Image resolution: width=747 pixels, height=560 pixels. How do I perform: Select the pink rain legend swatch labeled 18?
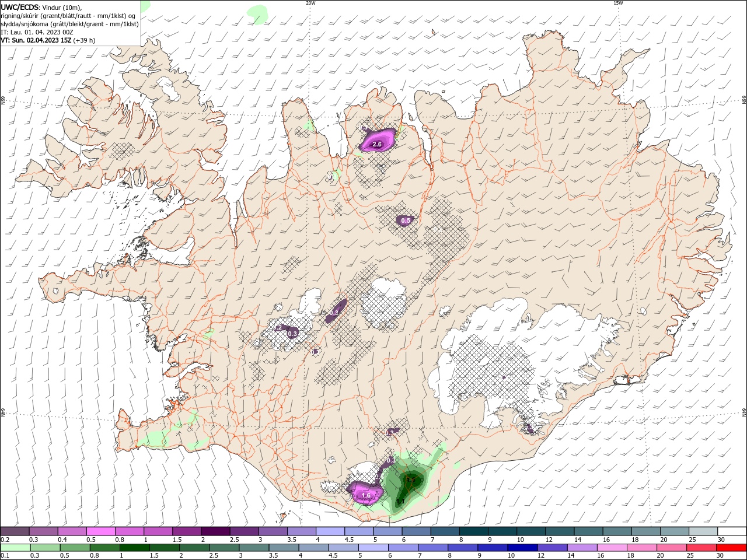point(641,548)
